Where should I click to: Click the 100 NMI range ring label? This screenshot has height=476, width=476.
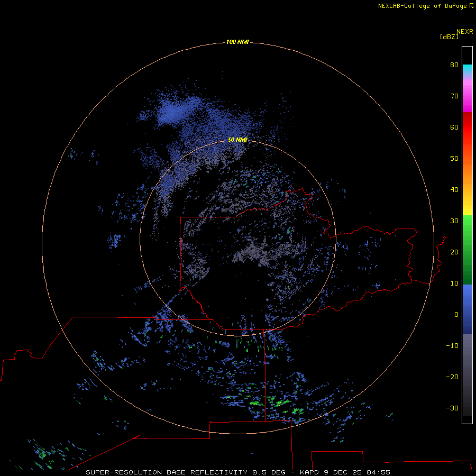tap(237, 42)
